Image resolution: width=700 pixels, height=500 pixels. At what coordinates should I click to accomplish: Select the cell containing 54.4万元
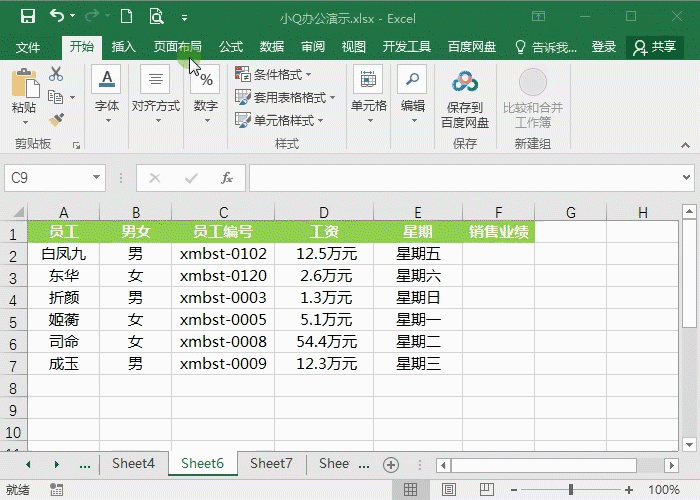(324, 342)
